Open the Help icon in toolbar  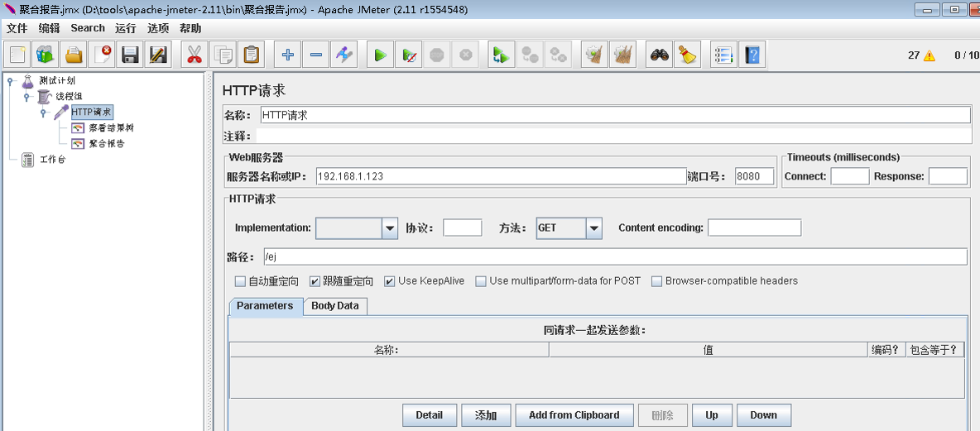point(752,55)
